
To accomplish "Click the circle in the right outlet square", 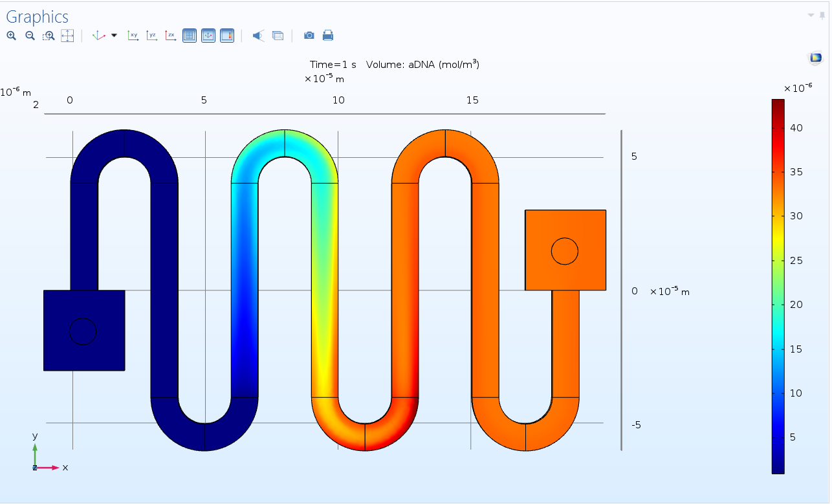I will pyautogui.click(x=565, y=251).
